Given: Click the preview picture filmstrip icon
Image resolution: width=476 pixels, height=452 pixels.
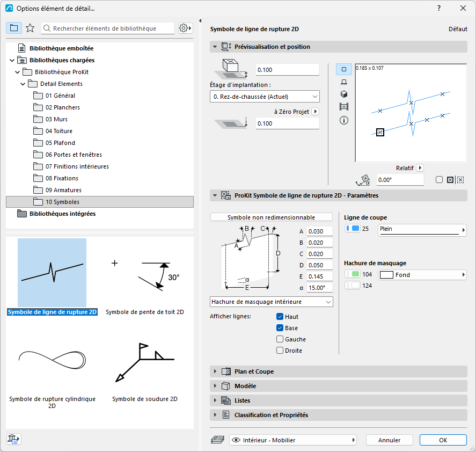Looking at the screenshot, I should 343,107.
